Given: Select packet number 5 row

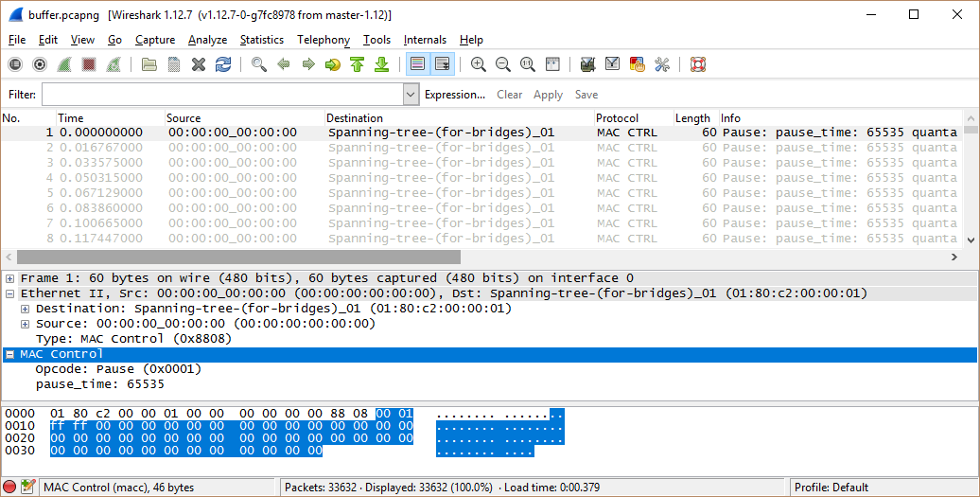Looking at the screenshot, I should [x=481, y=192].
